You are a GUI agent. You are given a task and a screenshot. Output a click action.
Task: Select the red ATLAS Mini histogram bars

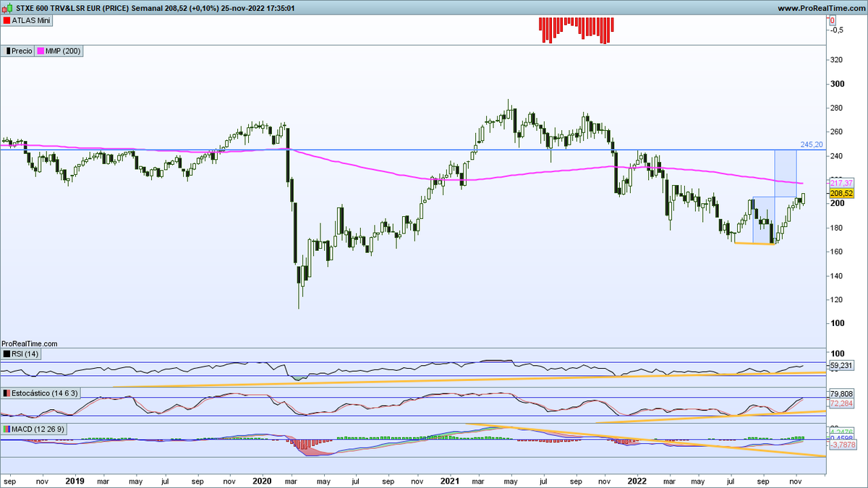(x=576, y=30)
